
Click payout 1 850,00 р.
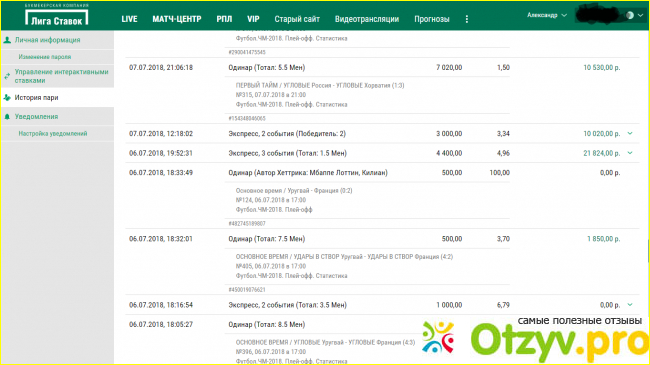(x=604, y=239)
